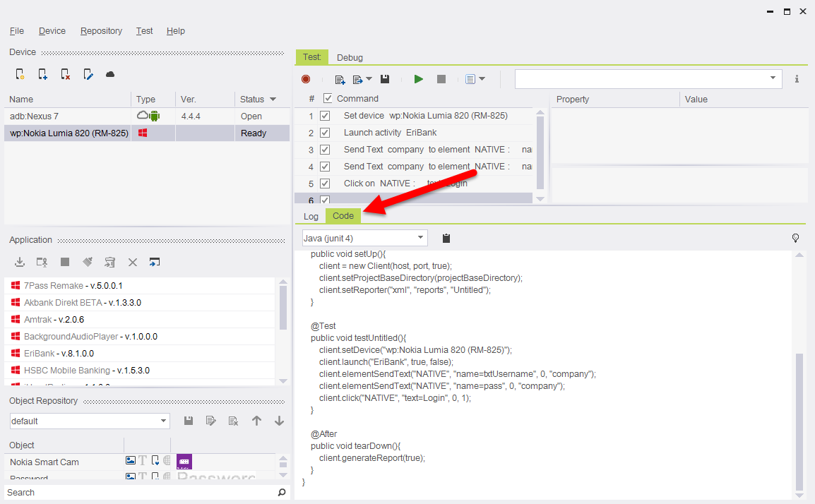Click the lightbulb hint icon

[x=795, y=239]
